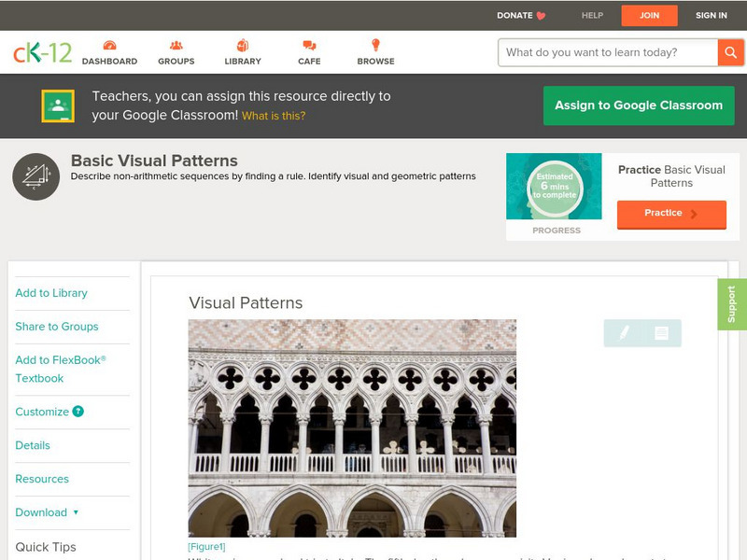747x560 pixels.
Task: Open the Library book icon
Action: [243, 46]
